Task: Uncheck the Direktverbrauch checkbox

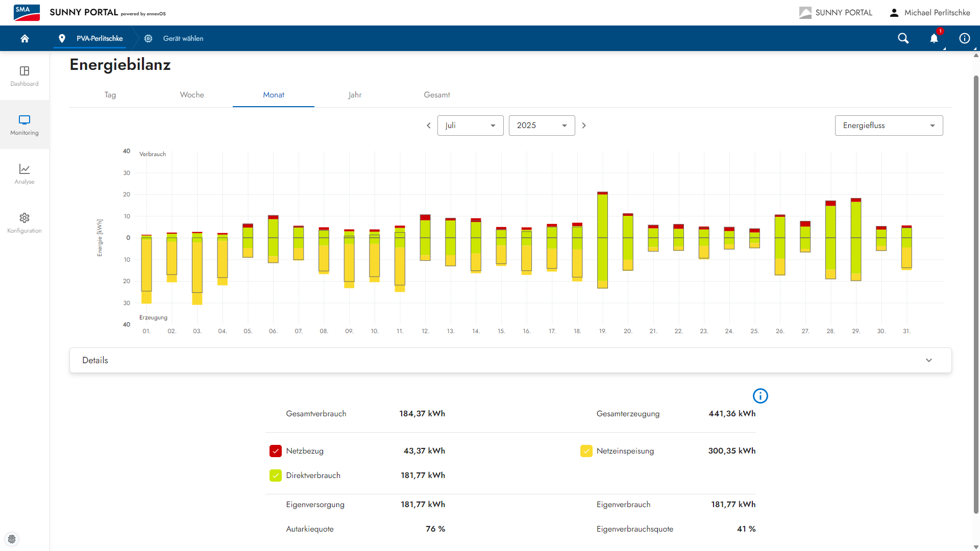Action: [276, 475]
